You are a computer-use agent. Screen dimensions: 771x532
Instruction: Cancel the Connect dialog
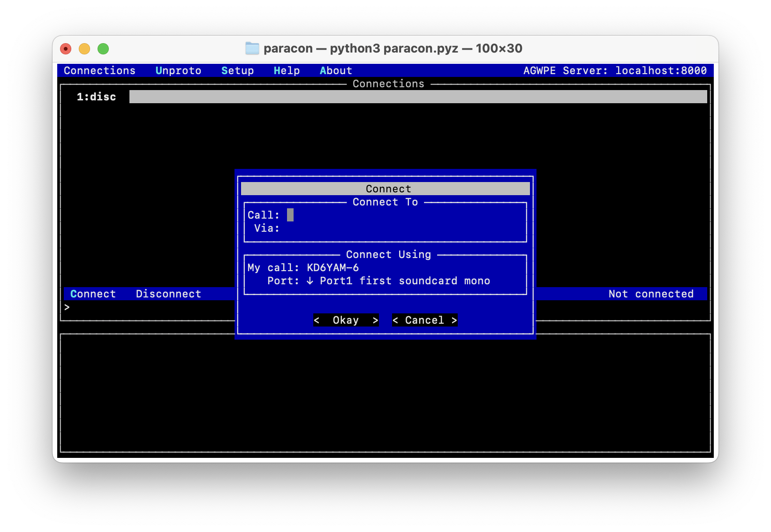[424, 320]
